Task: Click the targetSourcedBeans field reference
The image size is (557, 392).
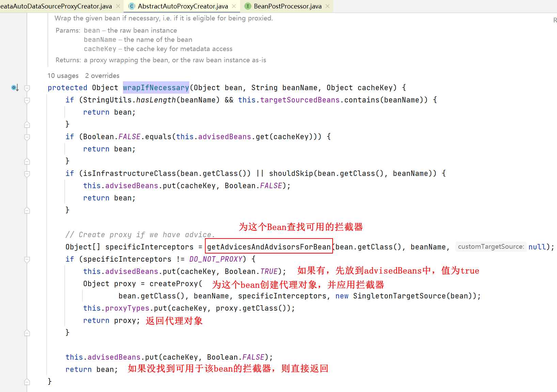Action: tap(300, 100)
